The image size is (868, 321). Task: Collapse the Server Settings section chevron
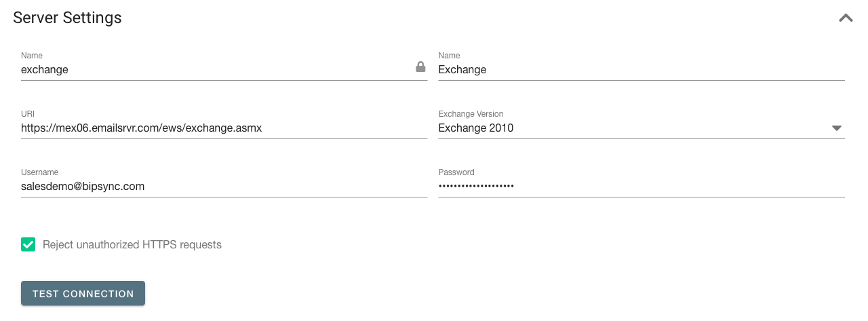[x=846, y=18]
